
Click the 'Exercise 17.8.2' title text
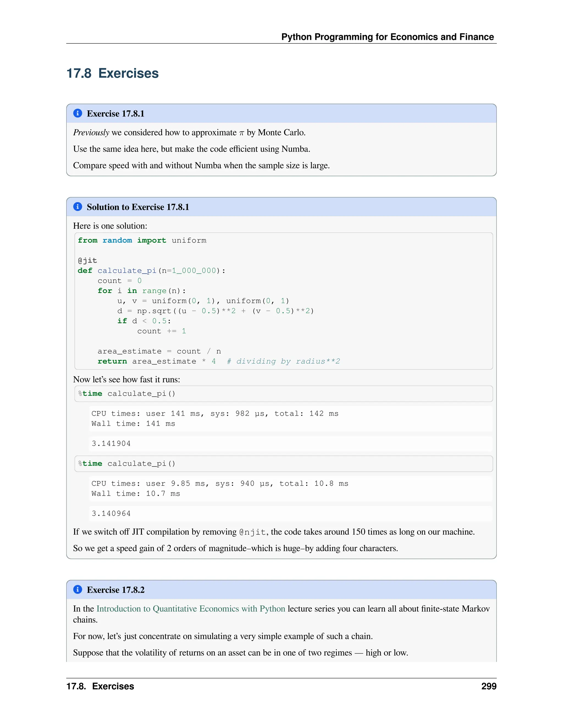pyautogui.click(x=116, y=590)
